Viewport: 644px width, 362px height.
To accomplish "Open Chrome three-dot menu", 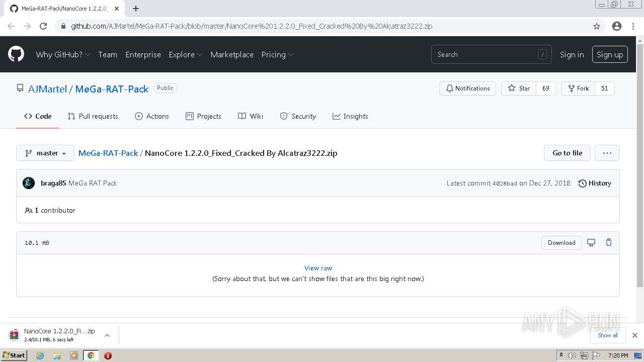I will point(633,26).
